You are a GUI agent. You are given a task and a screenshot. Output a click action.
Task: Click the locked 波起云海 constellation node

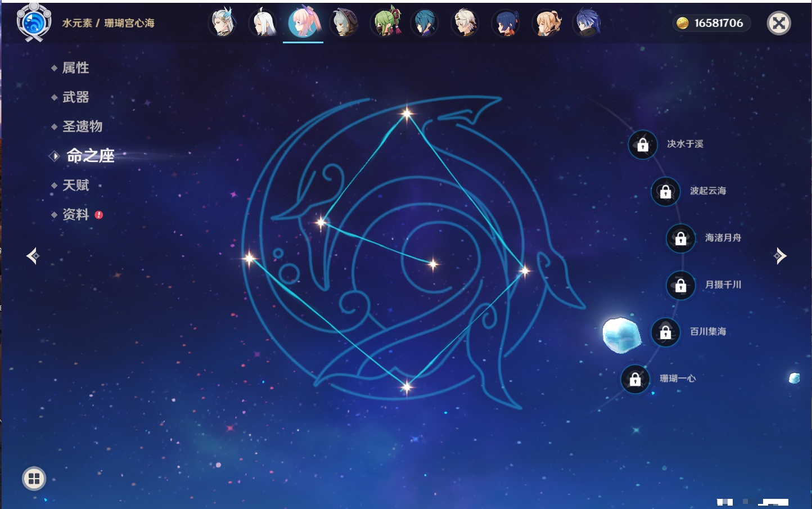click(665, 191)
